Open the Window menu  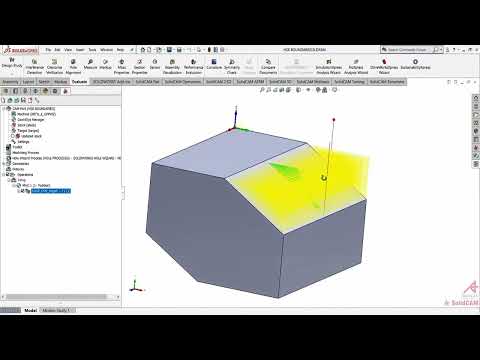click(106, 50)
